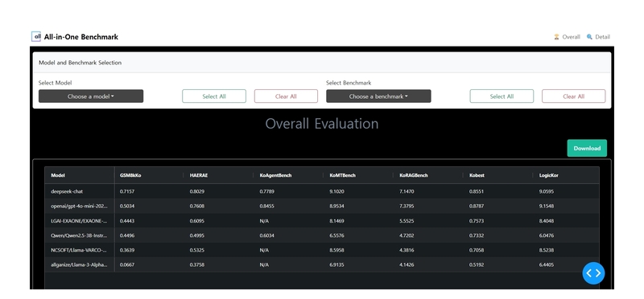This screenshot has width=644, height=299.
Task: Click LogicKor value 6.4405
Action: tap(547, 264)
